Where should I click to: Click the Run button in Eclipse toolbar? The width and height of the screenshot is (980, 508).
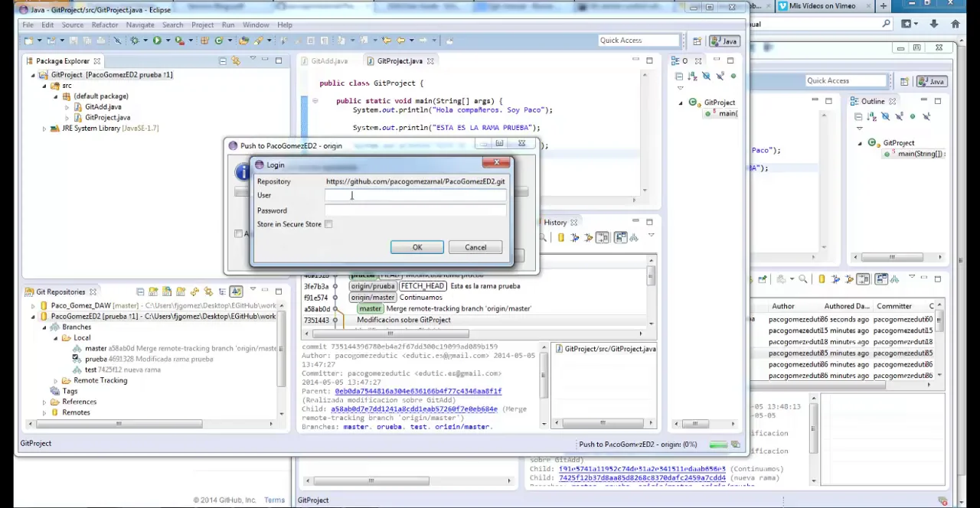157,41
